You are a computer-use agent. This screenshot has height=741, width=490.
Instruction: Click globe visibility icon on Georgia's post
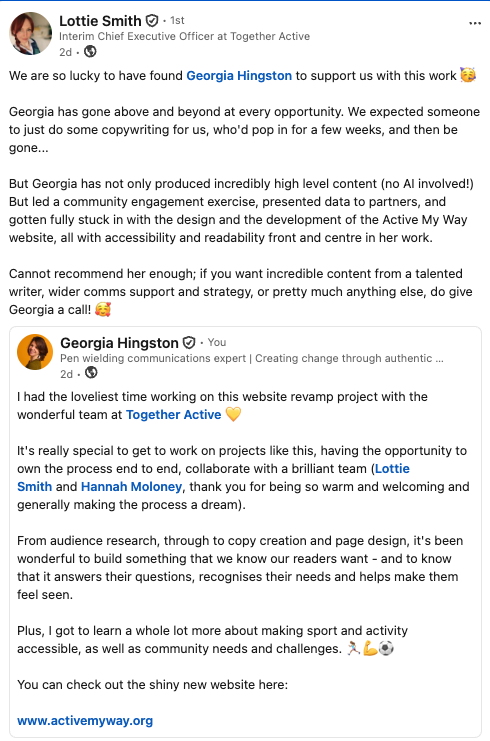coord(91,373)
